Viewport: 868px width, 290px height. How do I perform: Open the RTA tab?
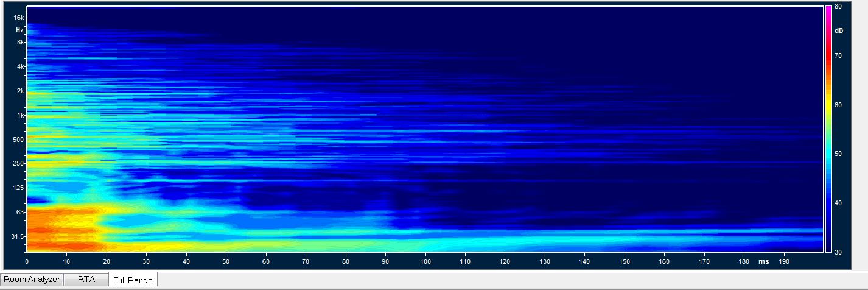pos(85,280)
